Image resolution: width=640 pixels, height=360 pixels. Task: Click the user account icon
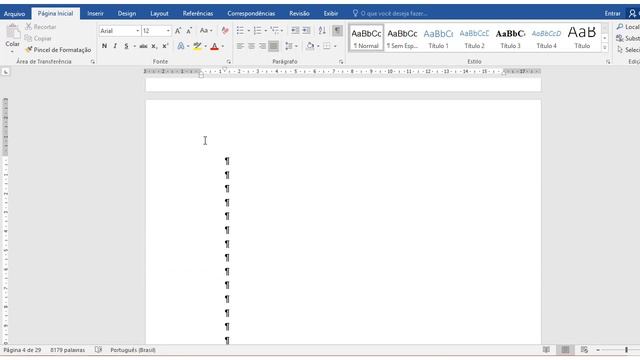[x=632, y=13]
